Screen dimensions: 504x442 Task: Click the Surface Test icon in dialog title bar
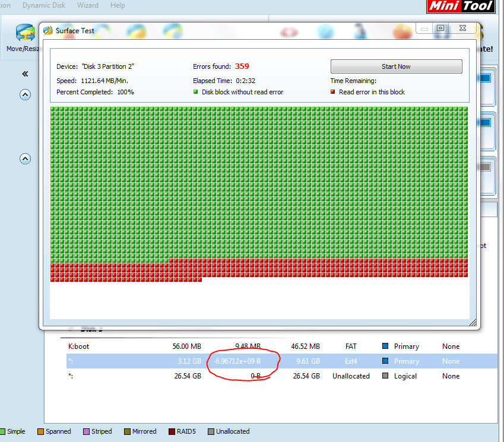(49, 30)
